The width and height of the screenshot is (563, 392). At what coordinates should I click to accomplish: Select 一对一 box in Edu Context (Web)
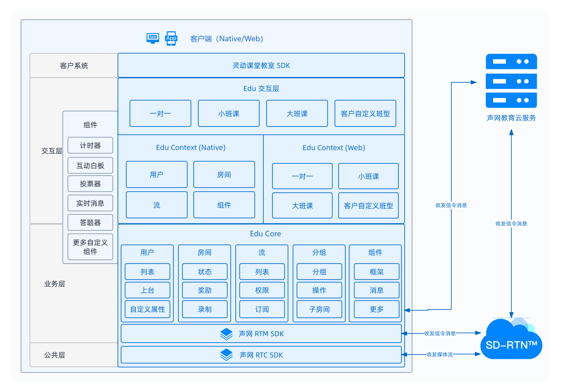(302, 176)
